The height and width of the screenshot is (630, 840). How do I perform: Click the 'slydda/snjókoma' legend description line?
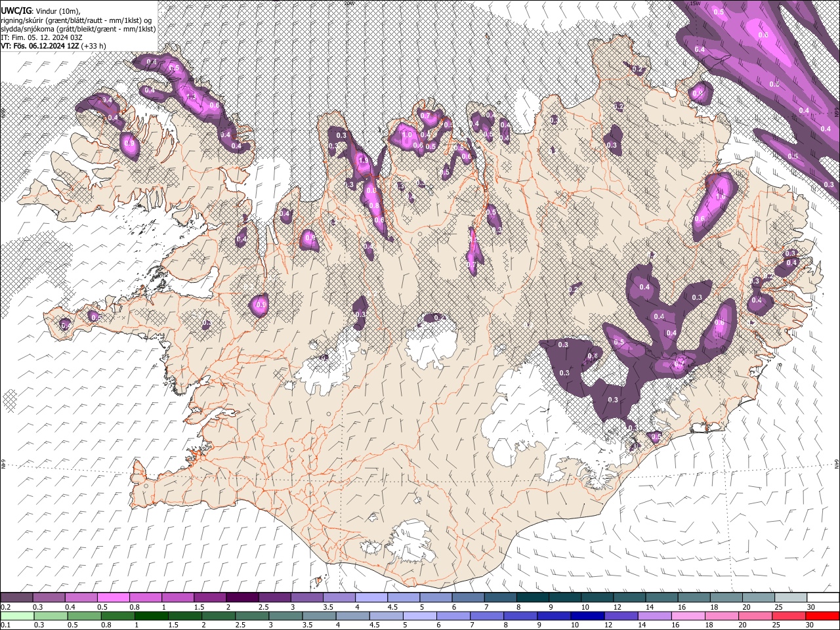(78, 29)
